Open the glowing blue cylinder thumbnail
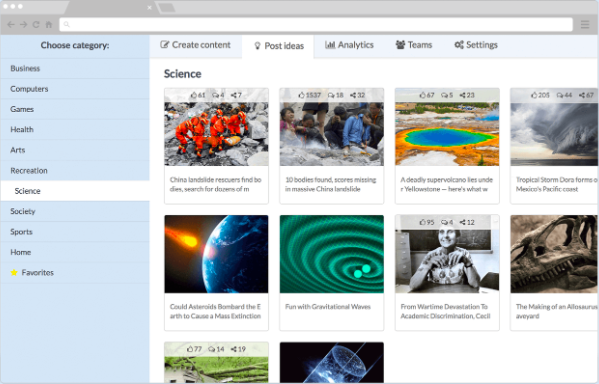This screenshot has height=384, width=599. [332, 362]
